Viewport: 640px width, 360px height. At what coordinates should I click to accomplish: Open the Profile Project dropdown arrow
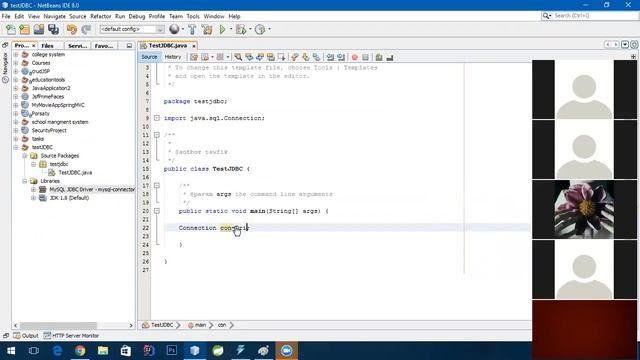point(269,29)
